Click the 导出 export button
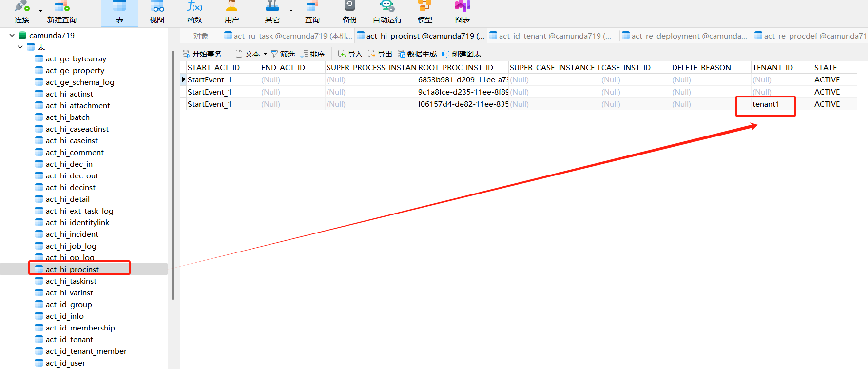The width and height of the screenshot is (868, 369). tap(380, 54)
